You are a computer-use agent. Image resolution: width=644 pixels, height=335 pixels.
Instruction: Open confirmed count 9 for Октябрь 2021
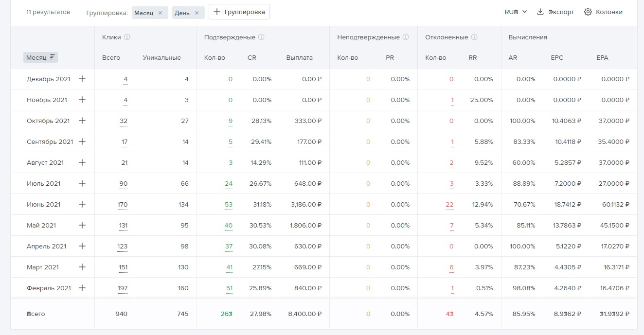(231, 121)
